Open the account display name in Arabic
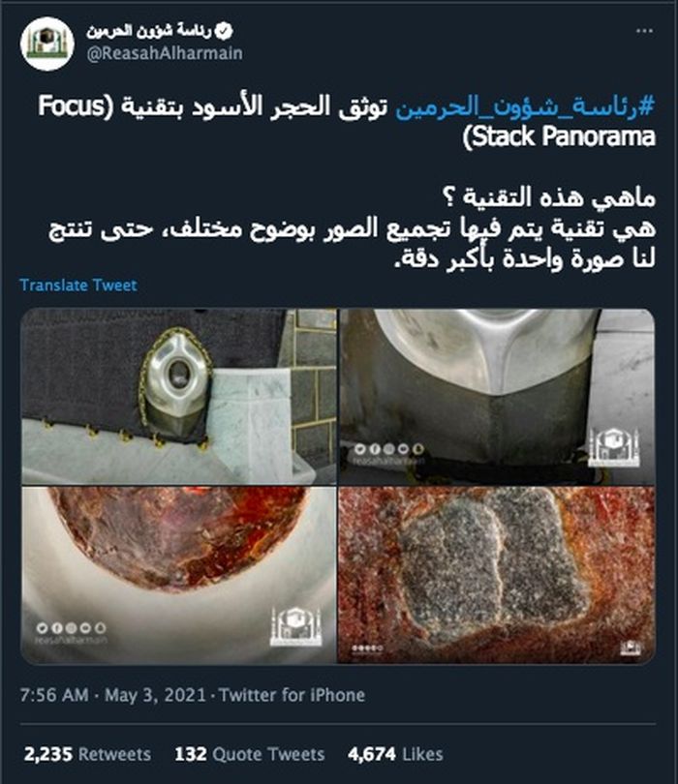The image size is (678, 784). pos(149,32)
